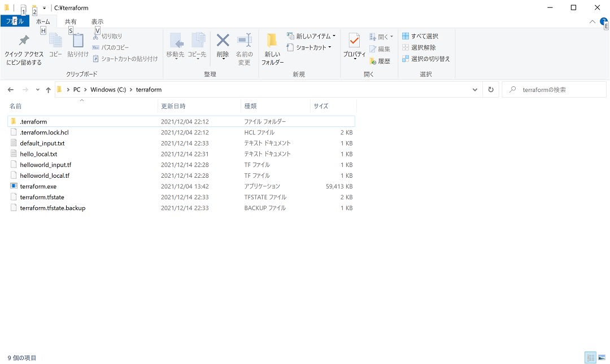Viewport: 610px width, 364px height.
Task: Create a New folder (新しいフォルダー)
Action: click(272, 50)
